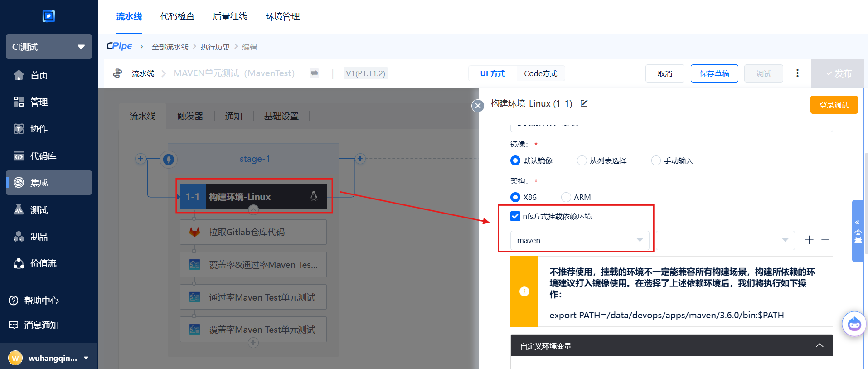Uncheck nfs方式挂载依赖环境 checkbox
Screen dimensions: 868x369
[x=515, y=216]
